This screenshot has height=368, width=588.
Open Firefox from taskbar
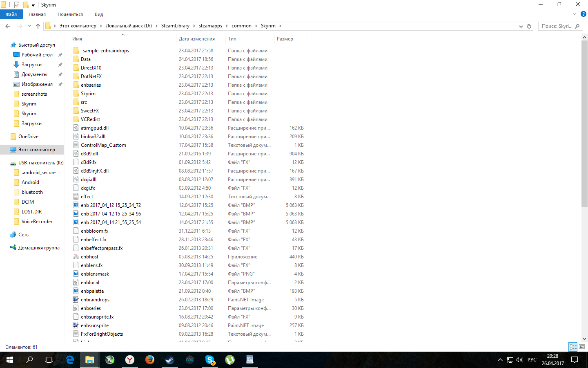[150, 360]
